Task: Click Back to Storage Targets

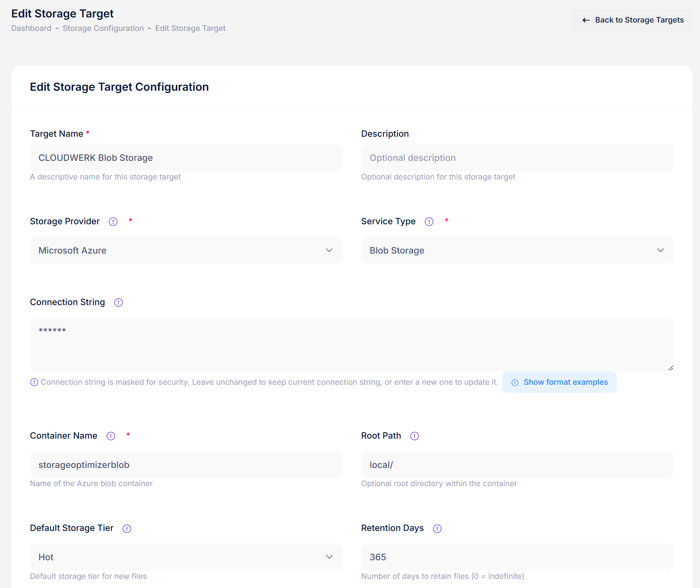Action: [632, 20]
